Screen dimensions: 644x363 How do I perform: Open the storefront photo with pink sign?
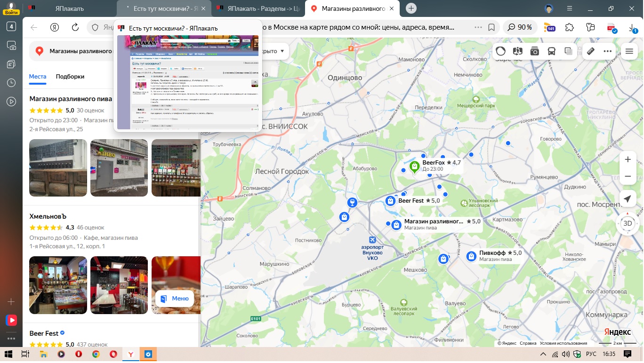point(119,168)
